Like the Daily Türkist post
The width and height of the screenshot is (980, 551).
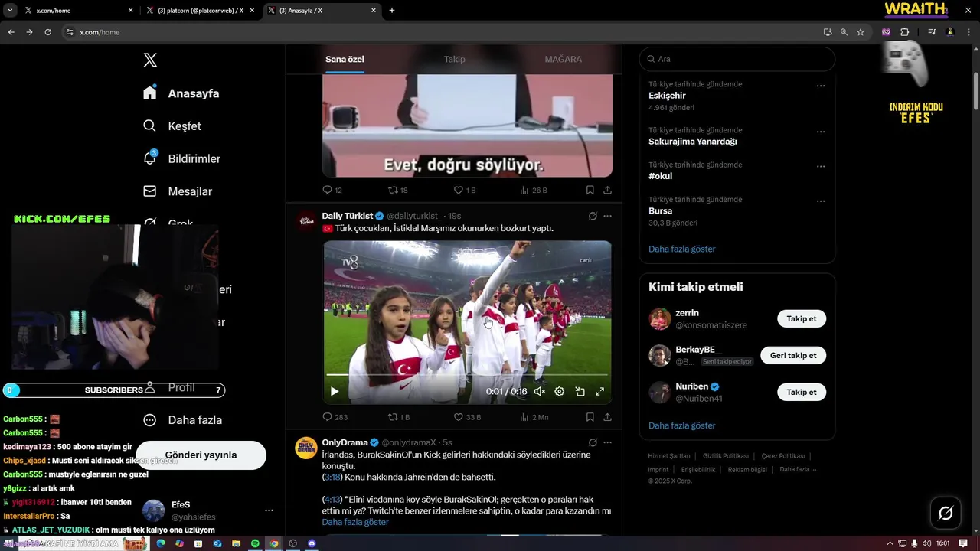pyautogui.click(x=459, y=417)
